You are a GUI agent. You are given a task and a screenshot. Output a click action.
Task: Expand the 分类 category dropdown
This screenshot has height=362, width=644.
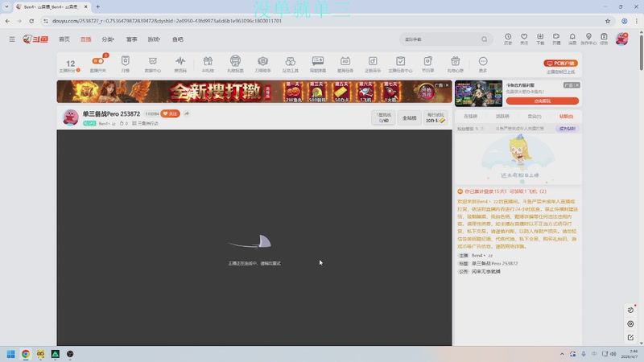(x=108, y=39)
